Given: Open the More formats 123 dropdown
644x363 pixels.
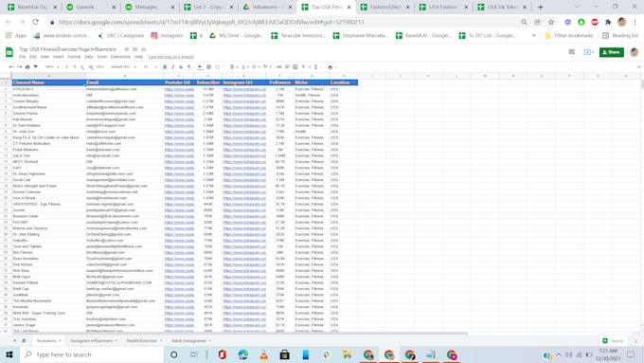Looking at the screenshot, I should pos(100,66).
